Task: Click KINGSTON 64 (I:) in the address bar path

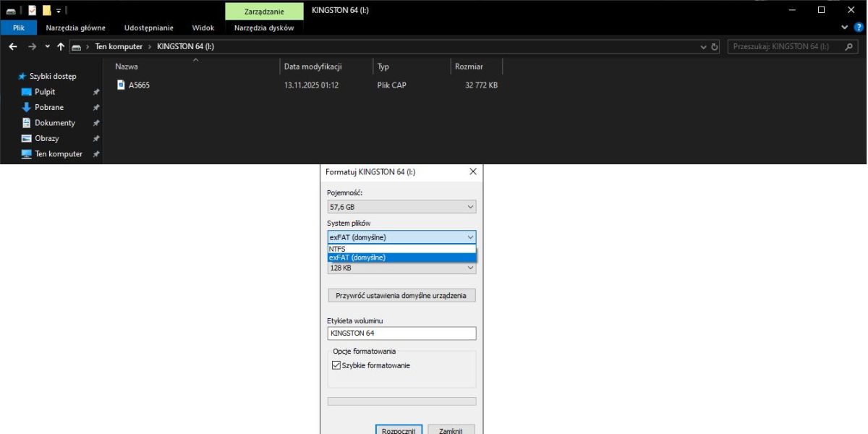Action: click(185, 46)
